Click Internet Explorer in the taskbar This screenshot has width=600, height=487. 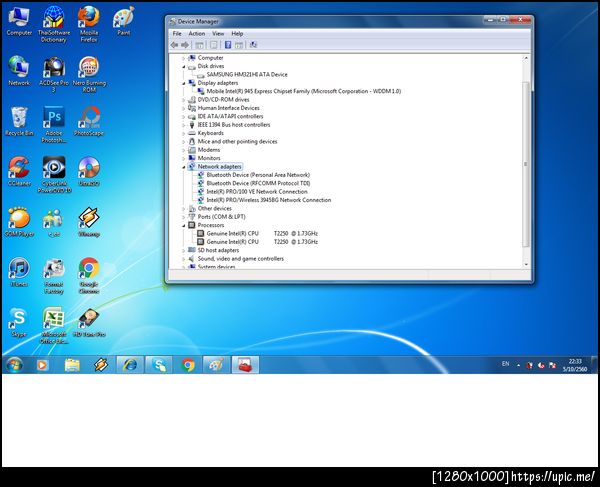(130, 365)
